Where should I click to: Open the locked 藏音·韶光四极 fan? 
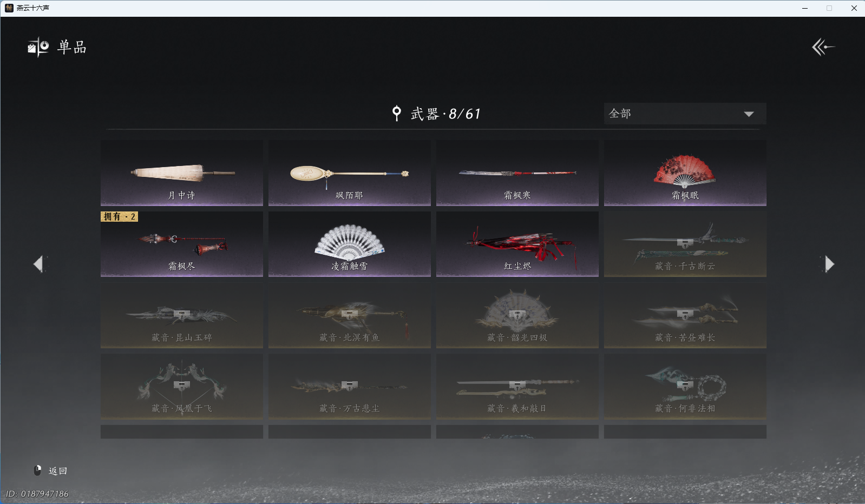(517, 315)
